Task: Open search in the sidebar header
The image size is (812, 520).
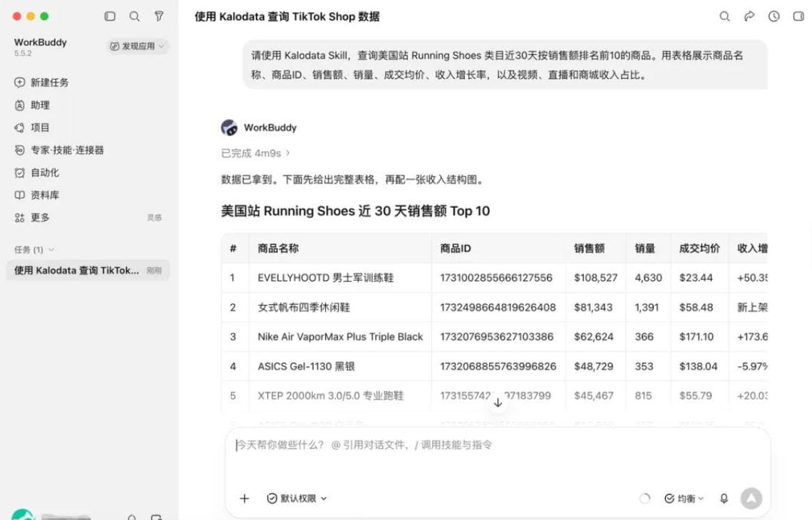Action: pyautogui.click(x=134, y=16)
